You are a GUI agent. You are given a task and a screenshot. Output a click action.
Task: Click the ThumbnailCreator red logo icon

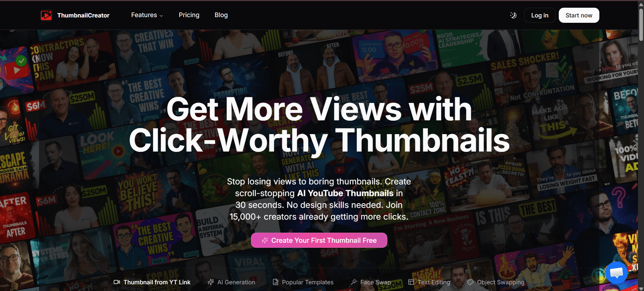click(x=46, y=15)
